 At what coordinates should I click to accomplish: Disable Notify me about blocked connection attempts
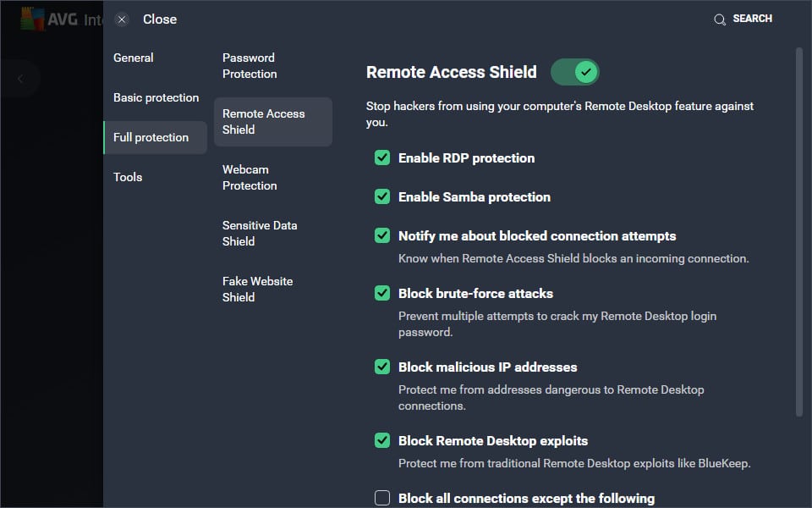[x=382, y=235]
